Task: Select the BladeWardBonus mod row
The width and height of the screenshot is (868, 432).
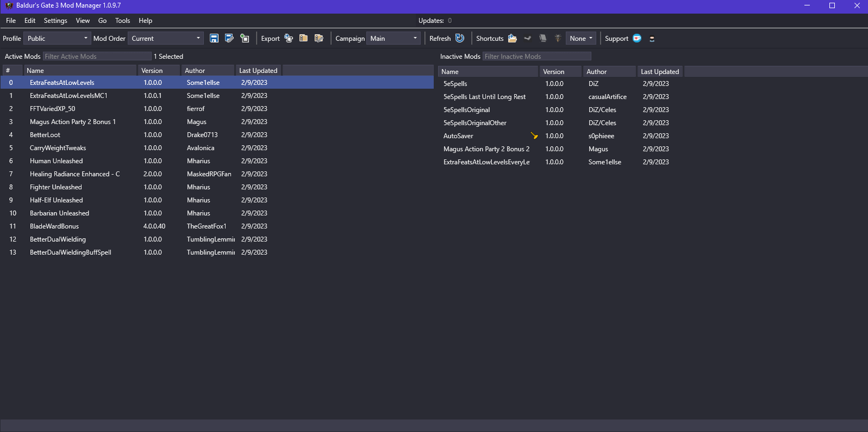Action: pos(217,226)
